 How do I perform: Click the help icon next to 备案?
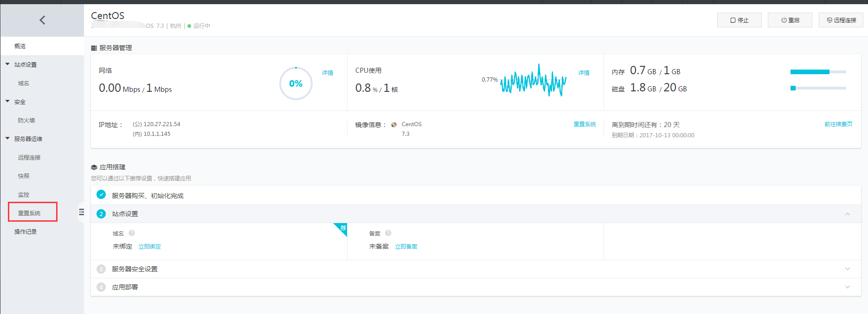(388, 233)
